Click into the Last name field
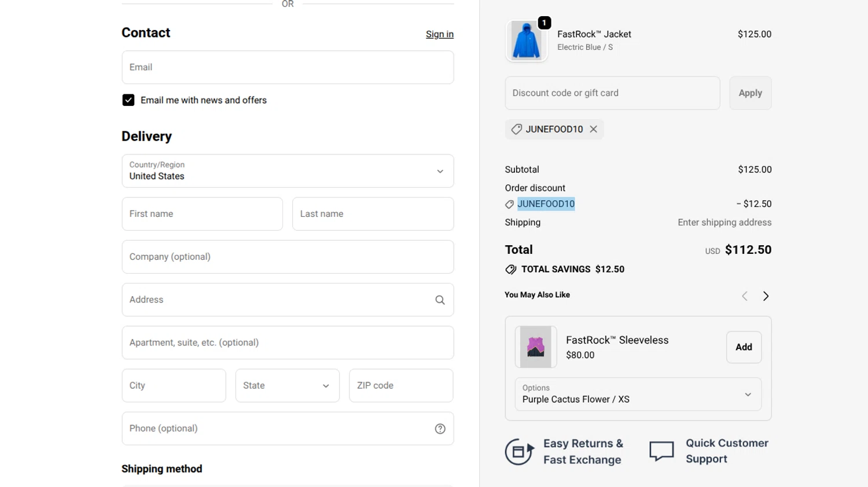The height and width of the screenshot is (487, 868). tap(373, 214)
